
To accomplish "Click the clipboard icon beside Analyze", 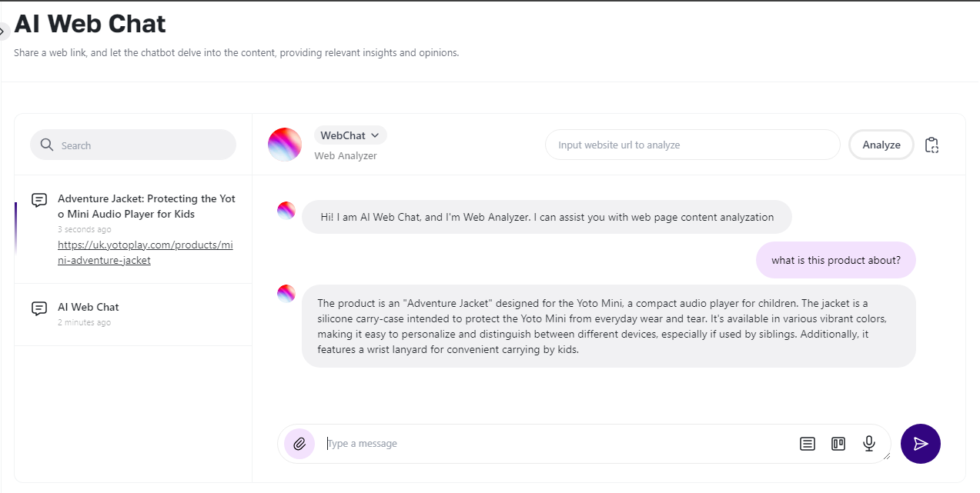I will (932, 145).
